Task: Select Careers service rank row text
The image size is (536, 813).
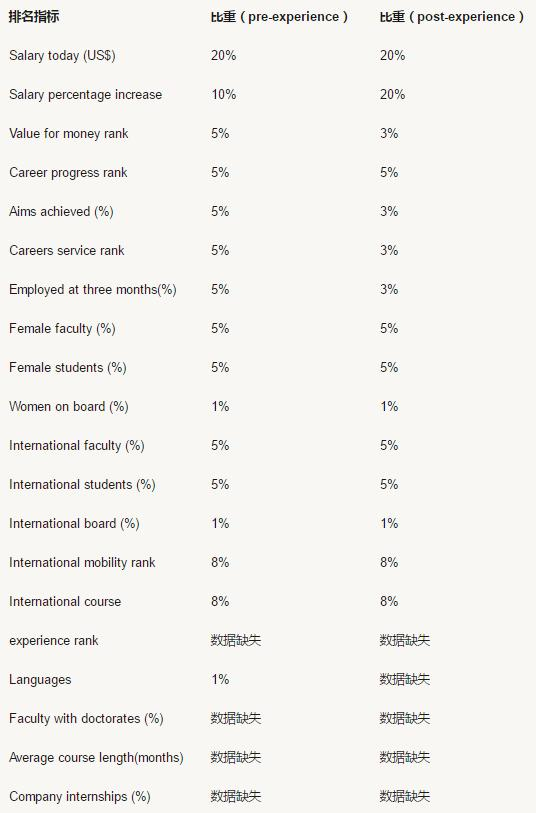Action: click(66, 250)
